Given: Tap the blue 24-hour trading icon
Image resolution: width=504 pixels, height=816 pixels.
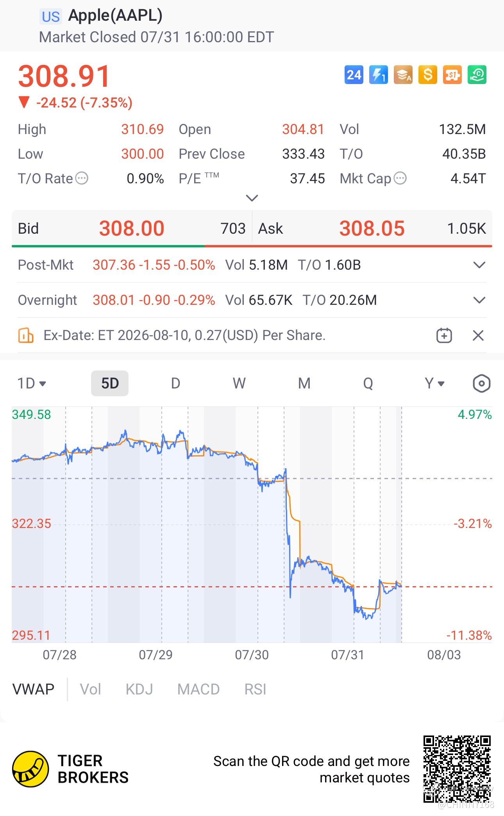Looking at the screenshot, I should (354, 75).
